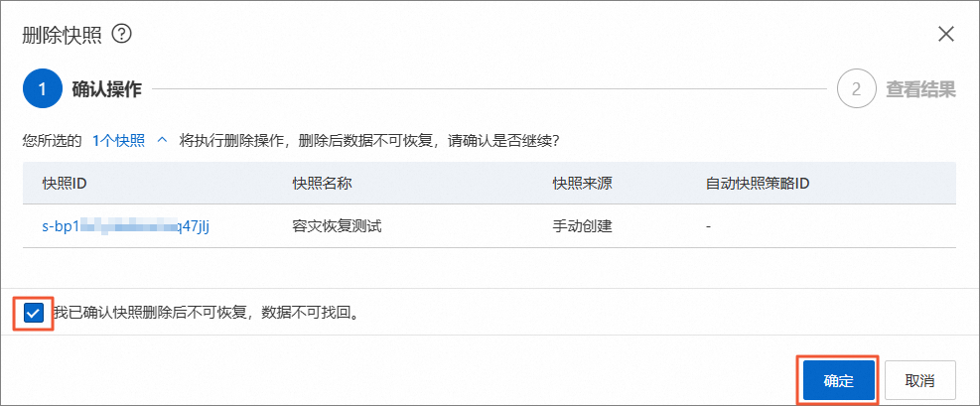
Task: Click the step 2 circle indicator
Action: tap(856, 89)
